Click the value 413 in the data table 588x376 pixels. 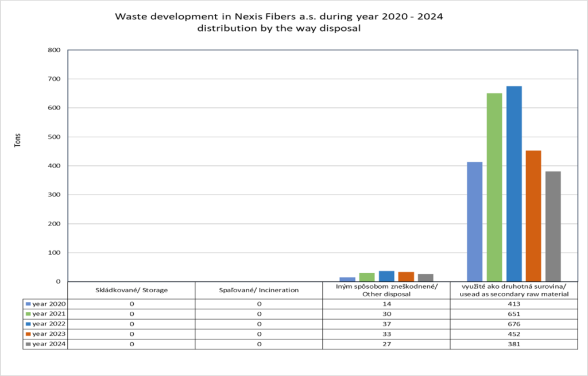pos(514,304)
